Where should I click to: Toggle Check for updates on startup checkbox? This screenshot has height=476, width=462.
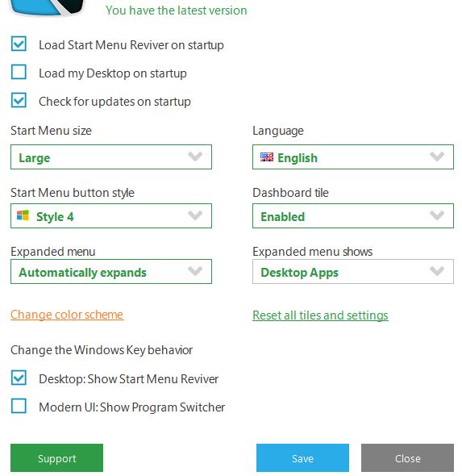(19, 101)
